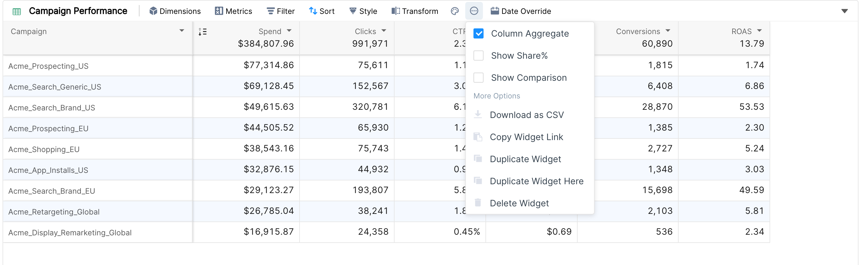Open the Conversions column dropdown arrow

click(668, 31)
